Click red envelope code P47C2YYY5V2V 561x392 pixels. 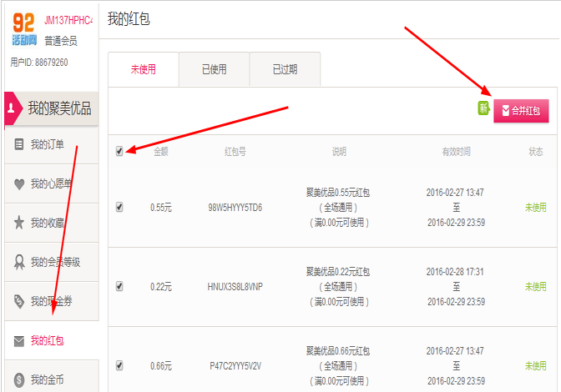click(x=235, y=366)
